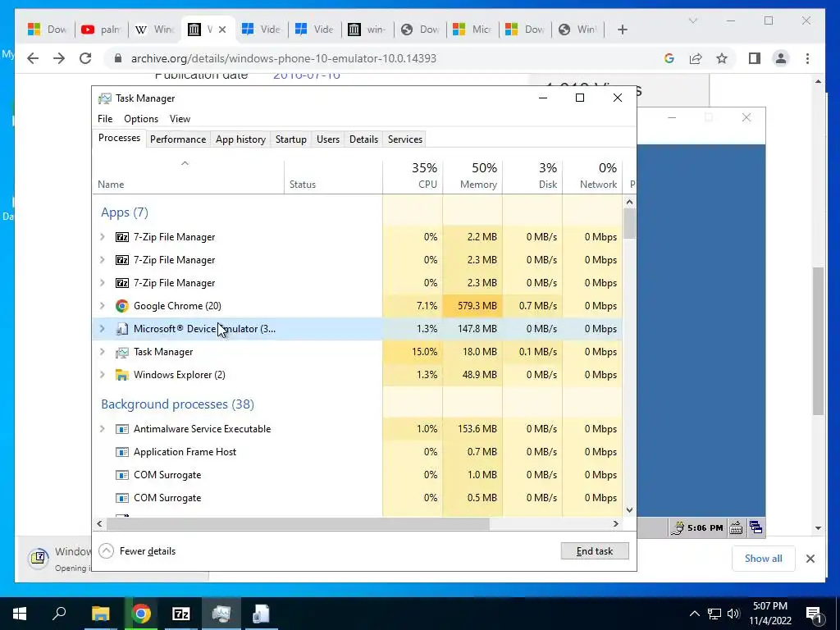The width and height of the screenshot is (840, 630).
Task: Close the downloads bar with X
Action: (x=810, y=559)
